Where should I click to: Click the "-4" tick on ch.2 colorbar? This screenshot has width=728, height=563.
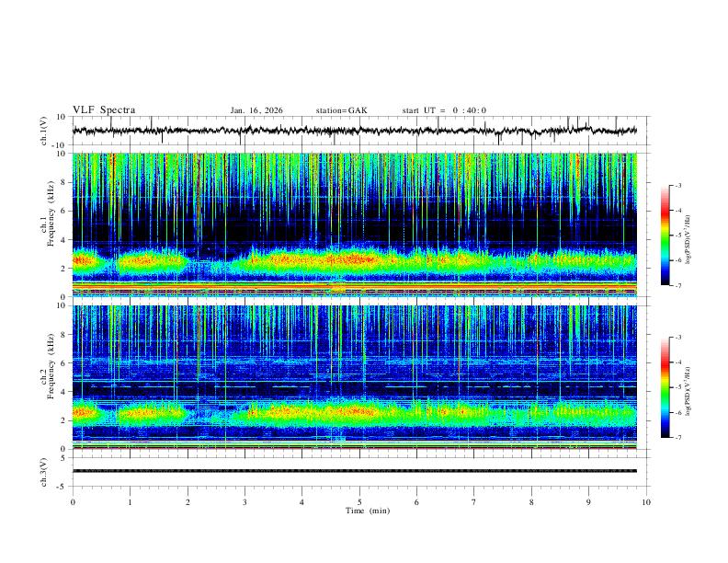click(677, 362)
